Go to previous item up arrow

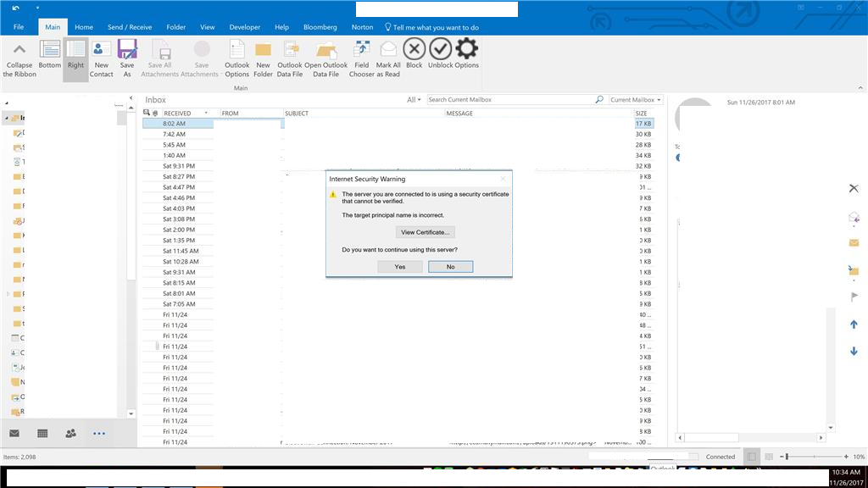point(854,324)
